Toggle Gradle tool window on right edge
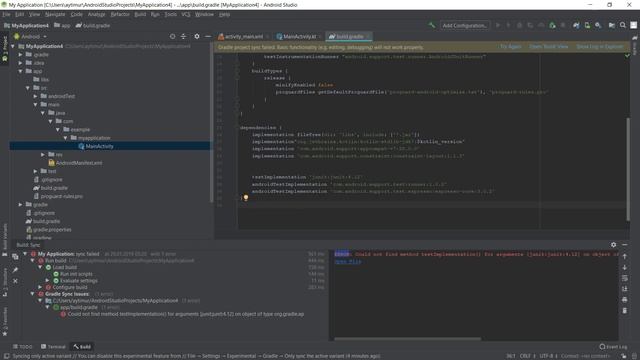The width and height of the screenshot is (640, 360). pos(635,46)
